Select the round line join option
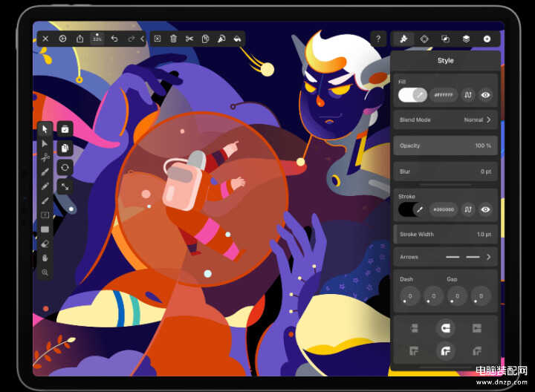This screenshot has height=392, width=535. 446,350
